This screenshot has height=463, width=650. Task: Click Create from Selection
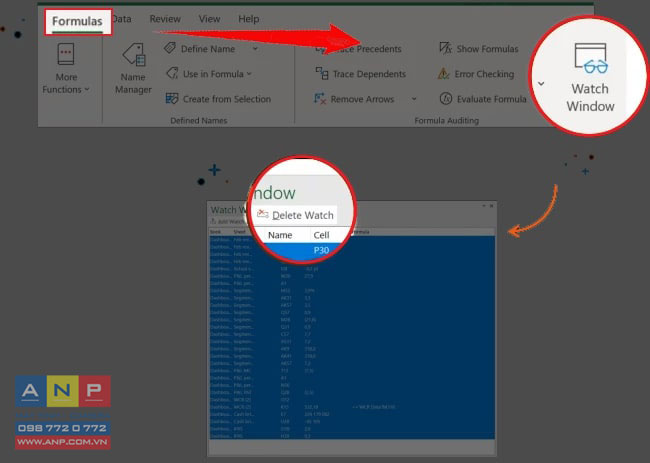tap(218, 99)
